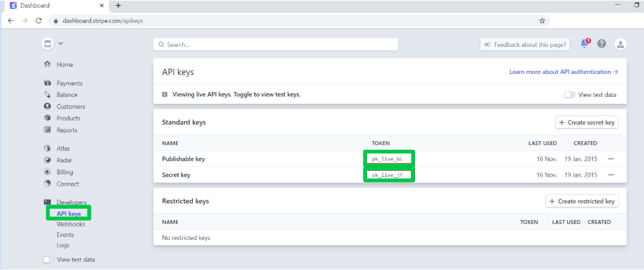Viewport: 644px width, 270px height.
Task: Select API keys under Developers
Action: 68,213
